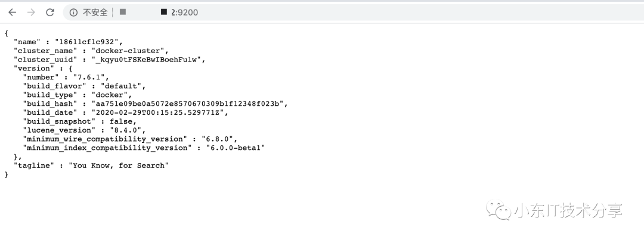The image size is (644, 239).
Task: Click the build_hash value string
Action: 190,103
